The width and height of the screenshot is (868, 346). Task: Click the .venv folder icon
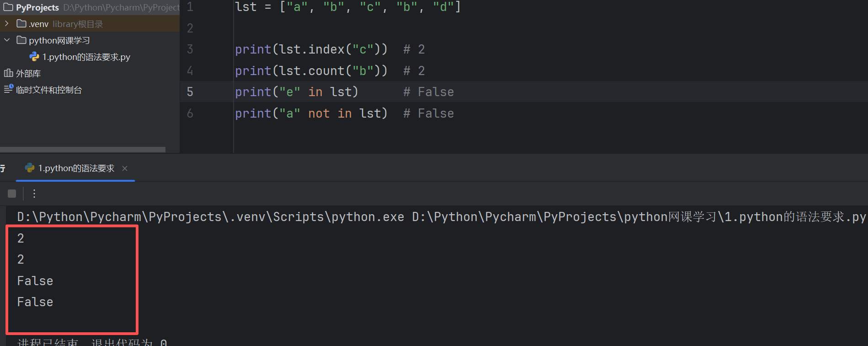click(21, 23)
